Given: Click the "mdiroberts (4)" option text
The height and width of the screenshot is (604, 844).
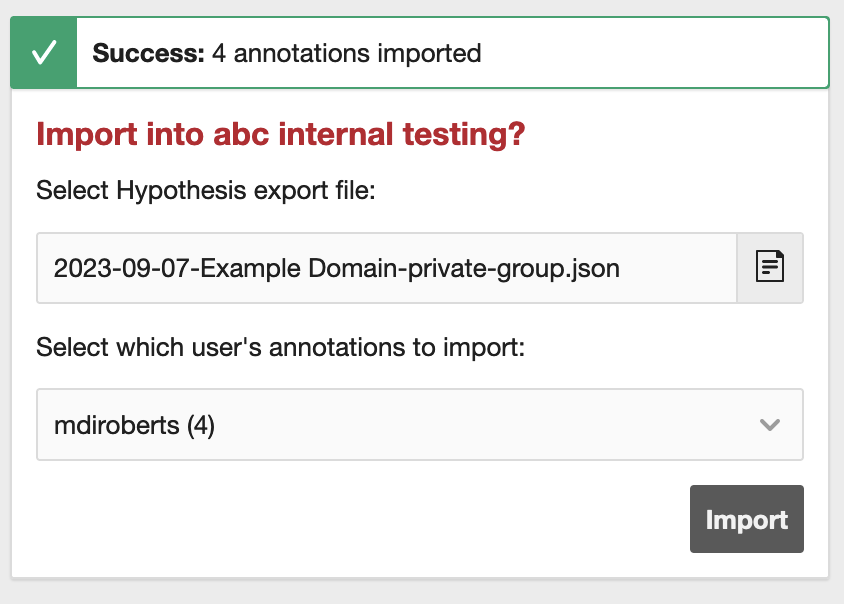Looking at the screenshot, I should [x=134, y=426].
